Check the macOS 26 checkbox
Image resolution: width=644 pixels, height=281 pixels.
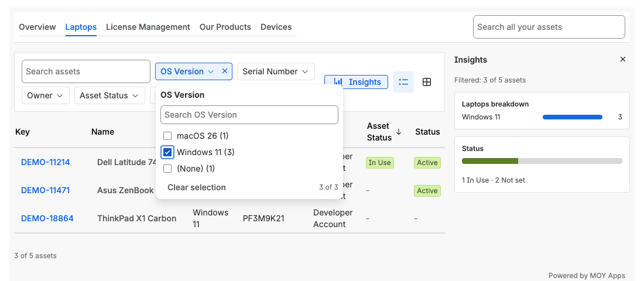coord(167,136)
